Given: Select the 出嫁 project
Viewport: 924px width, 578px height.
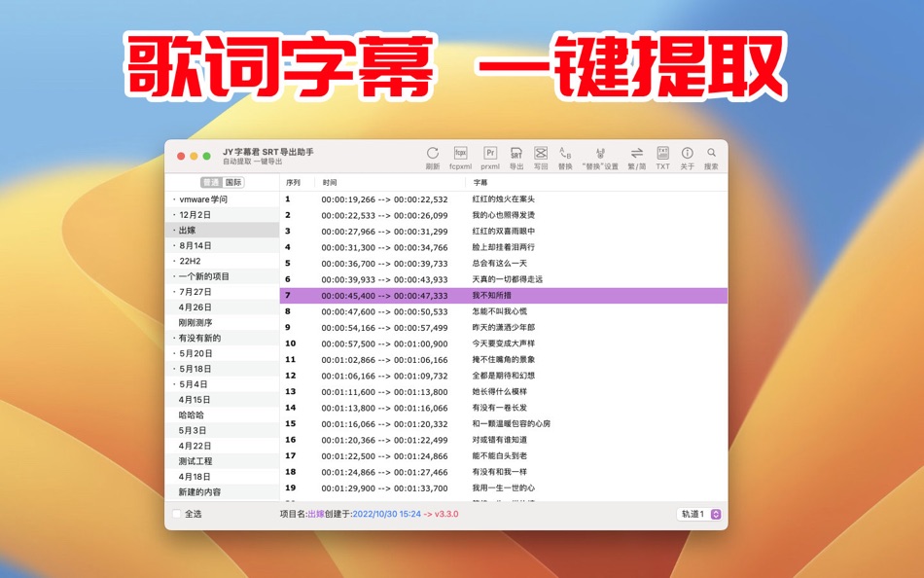Looking at the screenshot, I should pos(222,230).
